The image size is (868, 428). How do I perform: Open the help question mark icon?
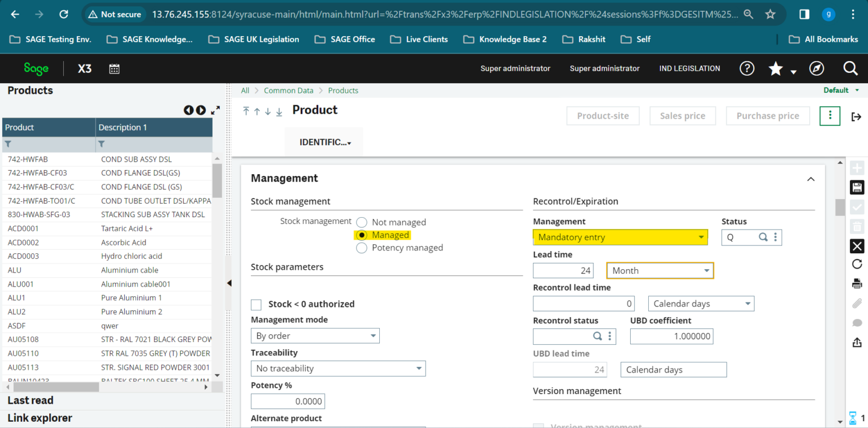coord(747,68)
